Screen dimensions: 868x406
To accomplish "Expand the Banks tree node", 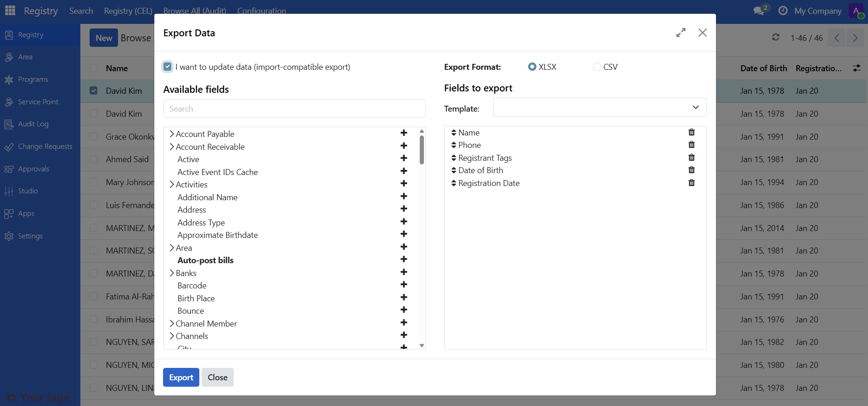I will [172, 273].
